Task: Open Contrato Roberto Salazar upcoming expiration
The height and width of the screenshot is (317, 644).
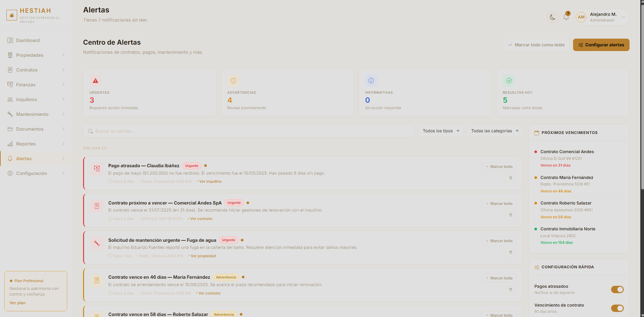Action: tap(579, 210)
